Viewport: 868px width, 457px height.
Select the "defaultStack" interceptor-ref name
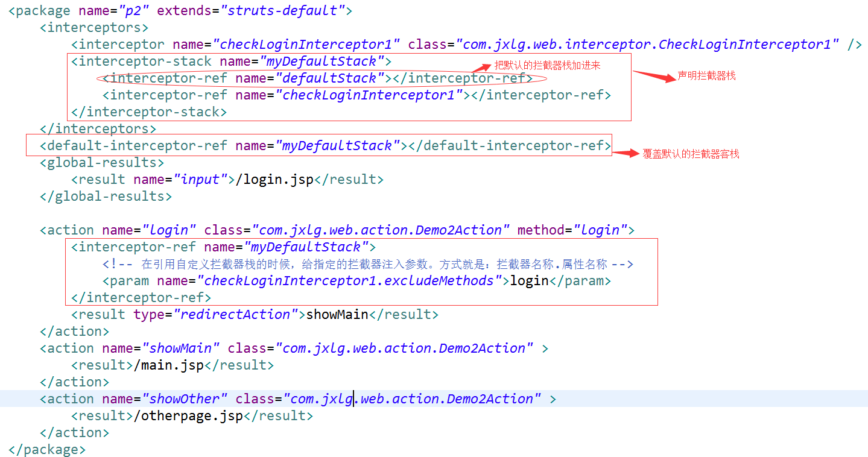pos(330,78)
